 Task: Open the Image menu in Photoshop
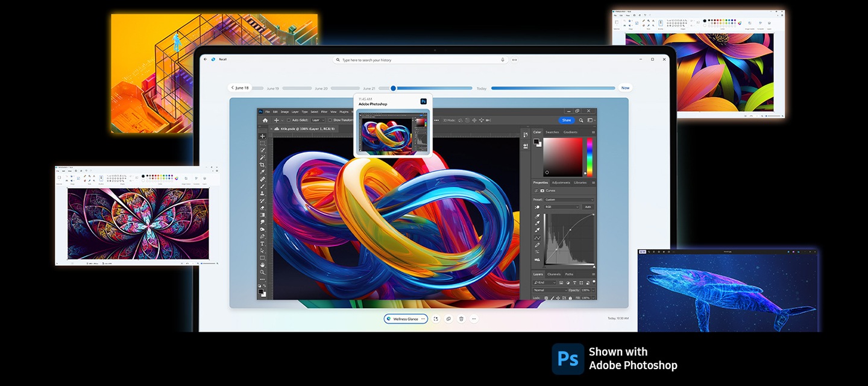click(285, 112)
